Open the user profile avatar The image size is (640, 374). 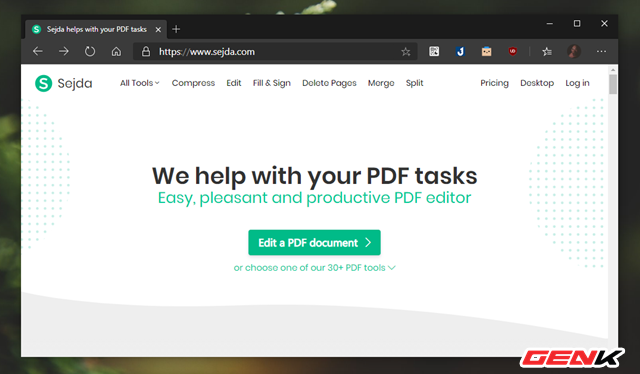tap(574, 51)
